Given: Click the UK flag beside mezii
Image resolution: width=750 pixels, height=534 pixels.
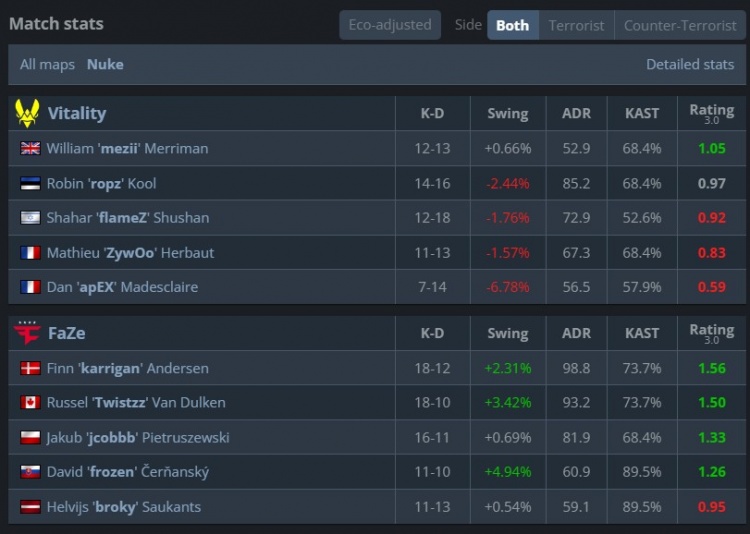Looking at the screenshot, I should pos(30,149).
